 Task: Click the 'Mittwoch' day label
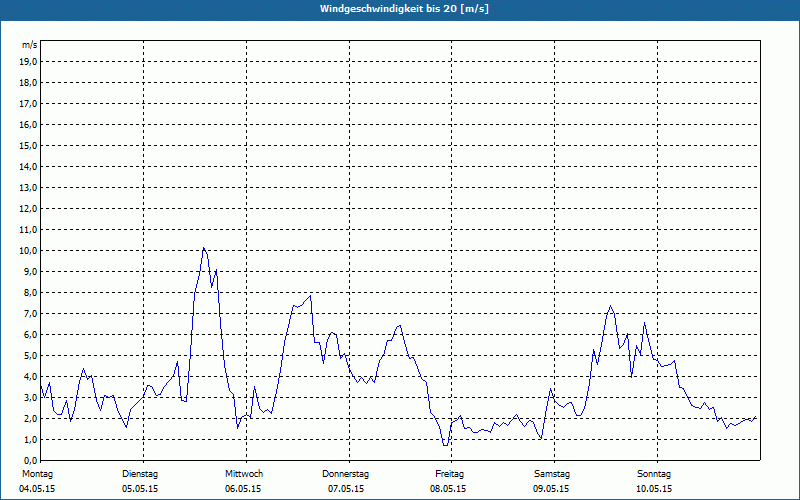coord(244,474)
